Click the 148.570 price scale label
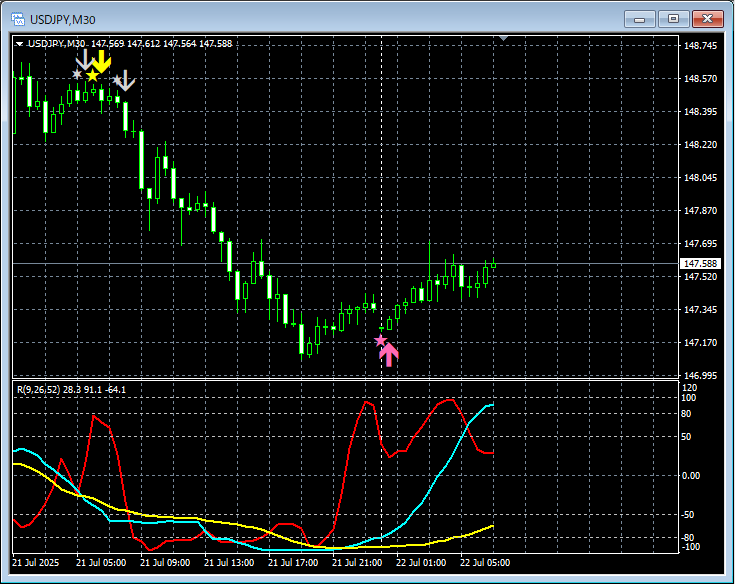 point(701,79)
